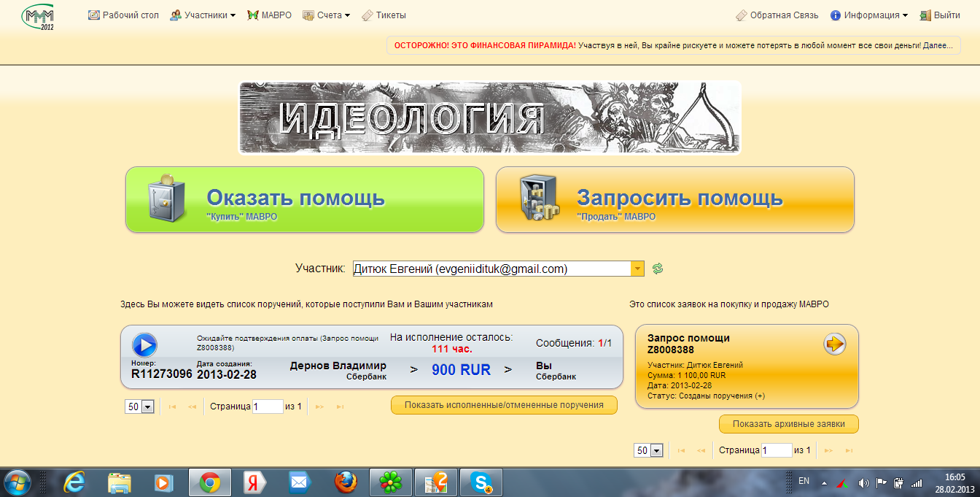Screen dimensions: 980x497
Task: Click first-page arrow in orders pager
Action: (173, 407)
